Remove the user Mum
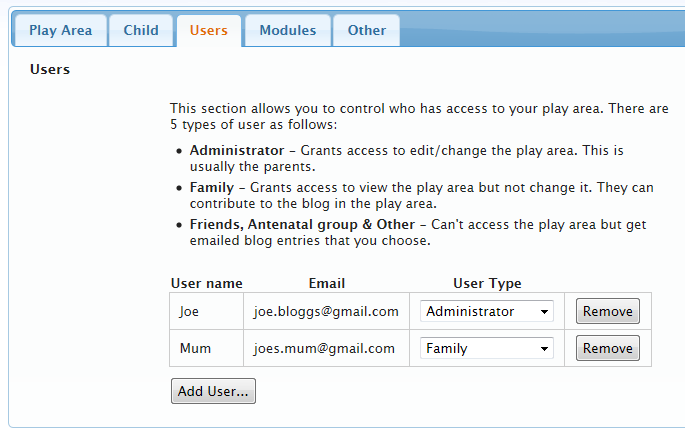685x438 pixels. coord(608,348)
